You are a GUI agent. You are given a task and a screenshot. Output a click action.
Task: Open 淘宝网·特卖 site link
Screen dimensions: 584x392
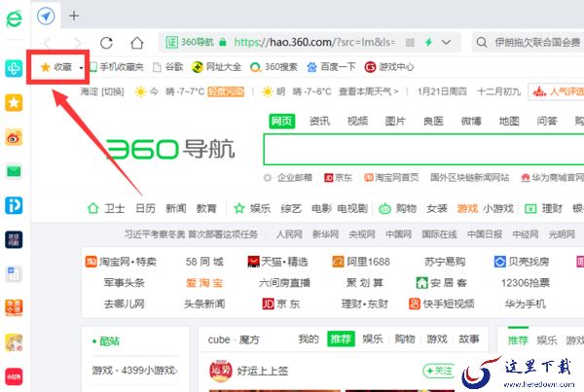pyautogui.click(x=121, y=262)
